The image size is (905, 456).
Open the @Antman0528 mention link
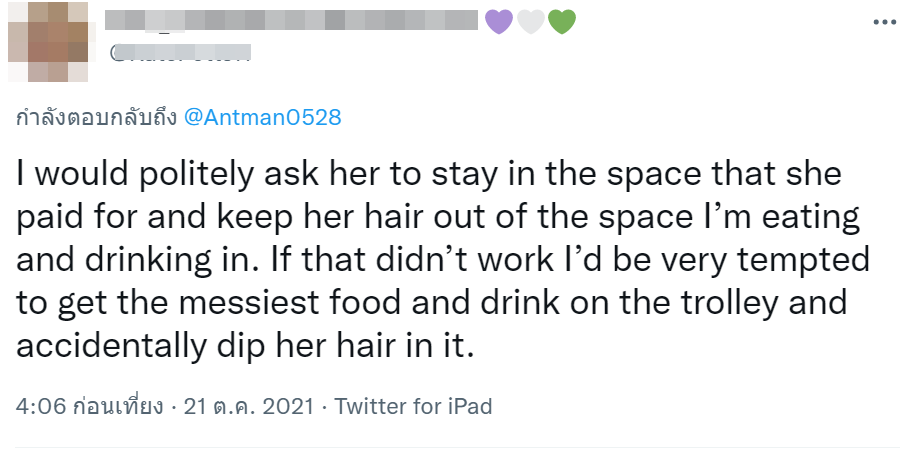263,117
